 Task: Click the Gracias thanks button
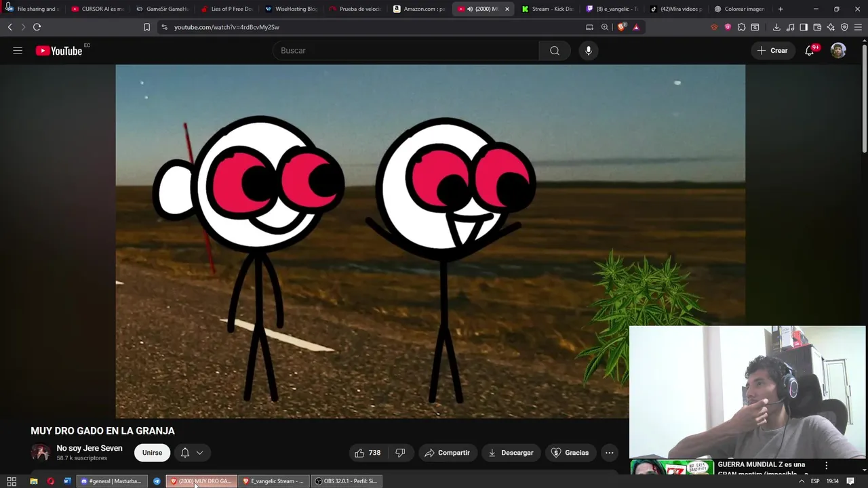pos(570,453)
